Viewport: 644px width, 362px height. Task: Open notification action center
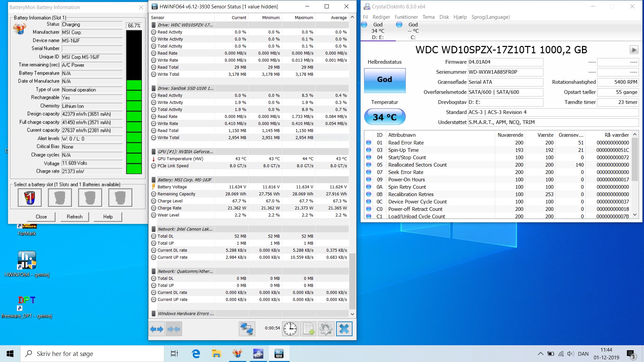(631, 354)
